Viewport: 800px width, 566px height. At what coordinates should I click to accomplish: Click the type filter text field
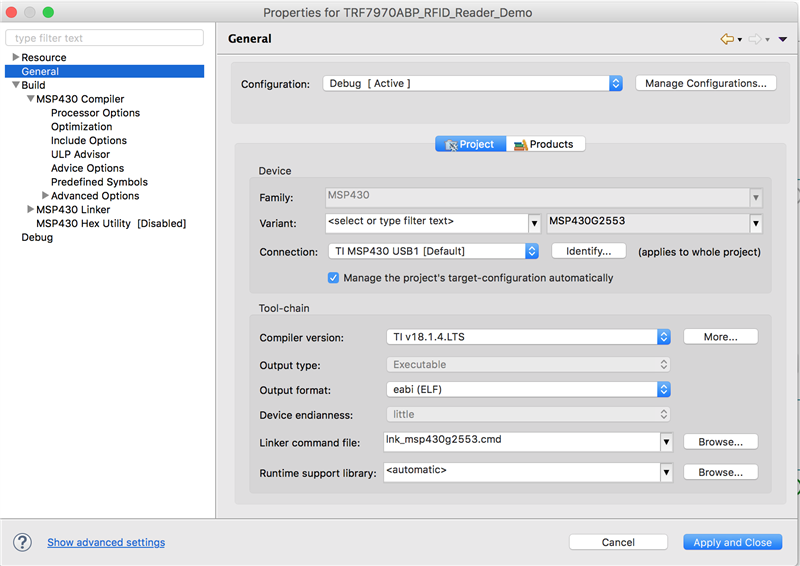click(104, 39)
